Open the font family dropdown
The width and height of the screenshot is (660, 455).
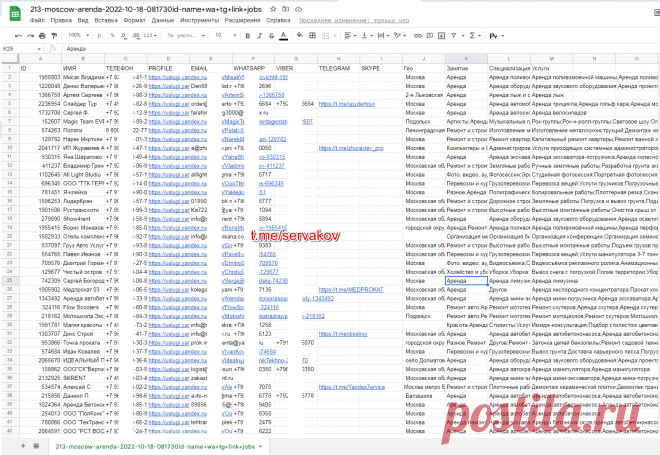186,35
